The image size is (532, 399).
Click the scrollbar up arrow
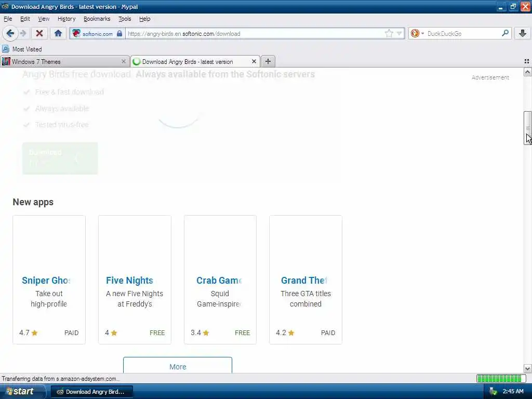tap(527, 72)
